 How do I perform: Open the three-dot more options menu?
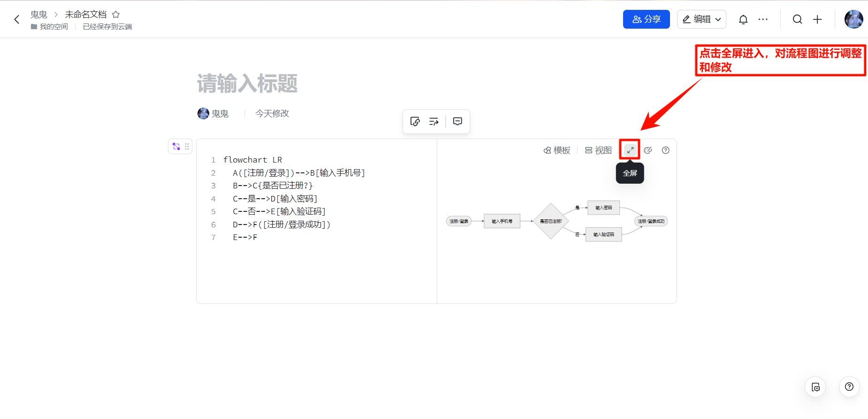[763, 19]
